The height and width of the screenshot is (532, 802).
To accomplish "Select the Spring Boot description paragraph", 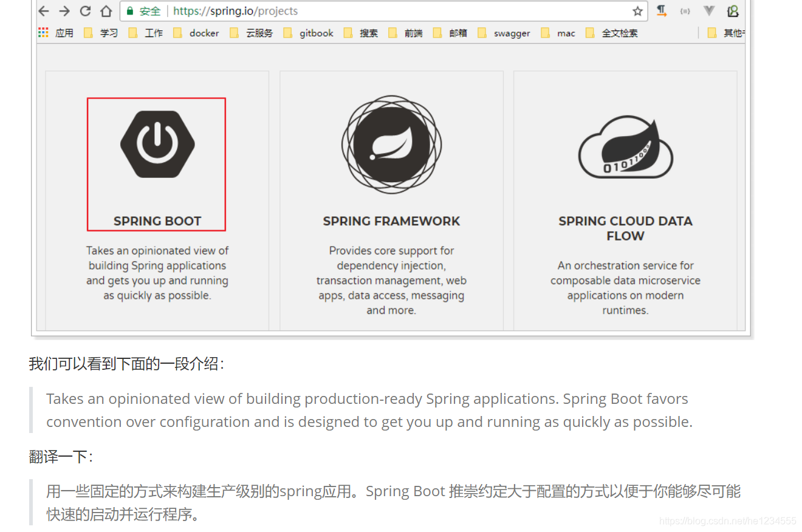I will [157, 273].
